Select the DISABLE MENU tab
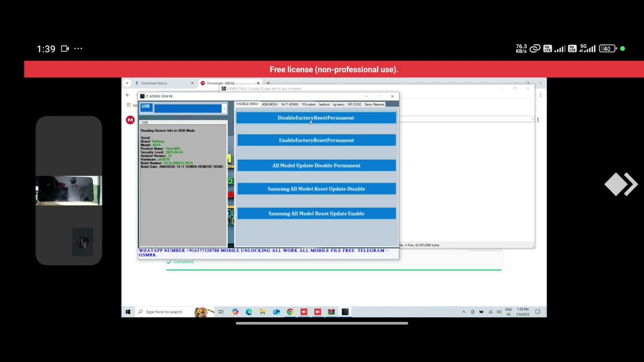The height and width of the screenshot is (362, 644). (247, 104)
